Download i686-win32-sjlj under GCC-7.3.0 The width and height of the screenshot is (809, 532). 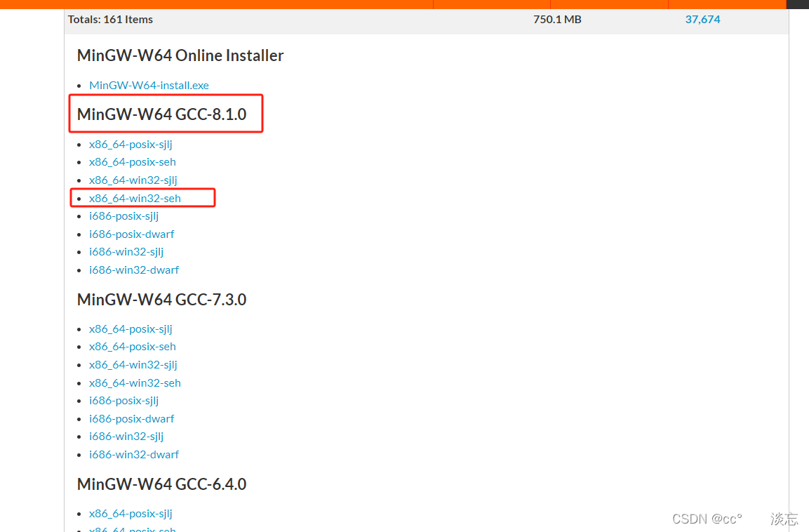click(126, 437)
